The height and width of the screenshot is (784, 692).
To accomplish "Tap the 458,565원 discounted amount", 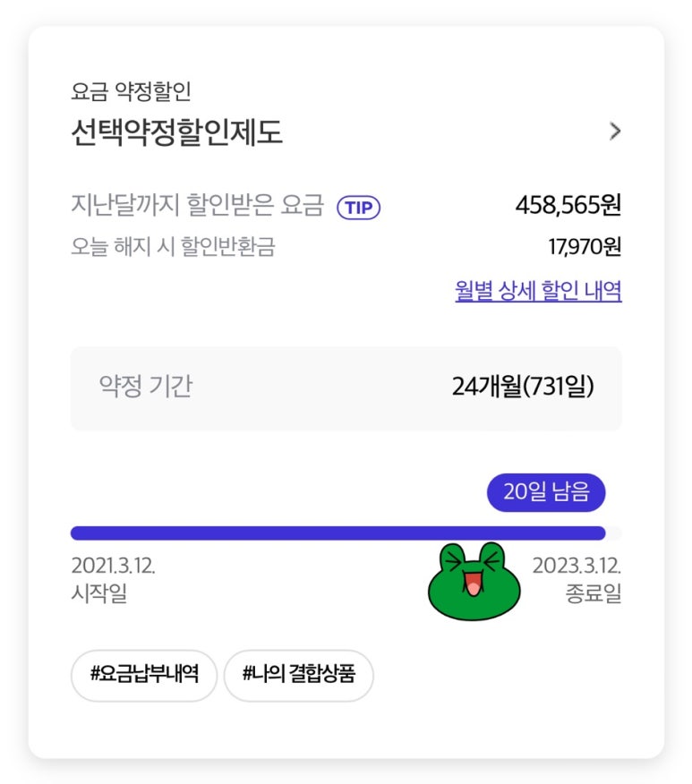I will (568, 205).
